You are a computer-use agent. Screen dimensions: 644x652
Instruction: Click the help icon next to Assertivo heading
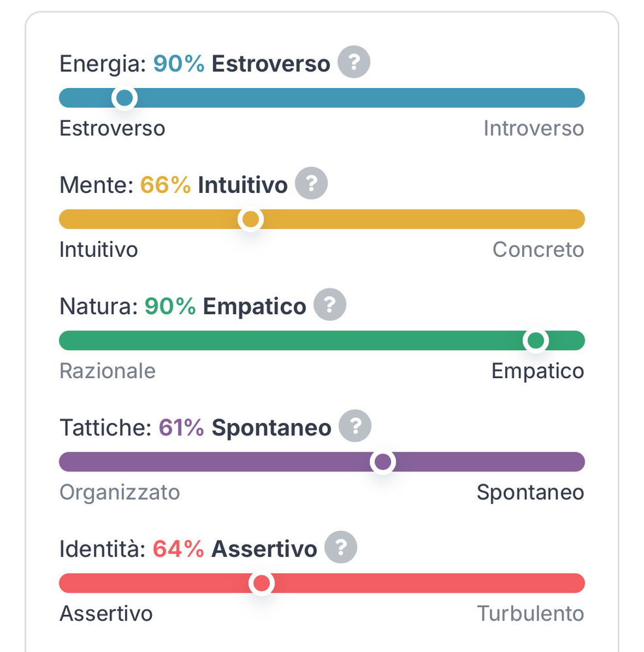341,548
